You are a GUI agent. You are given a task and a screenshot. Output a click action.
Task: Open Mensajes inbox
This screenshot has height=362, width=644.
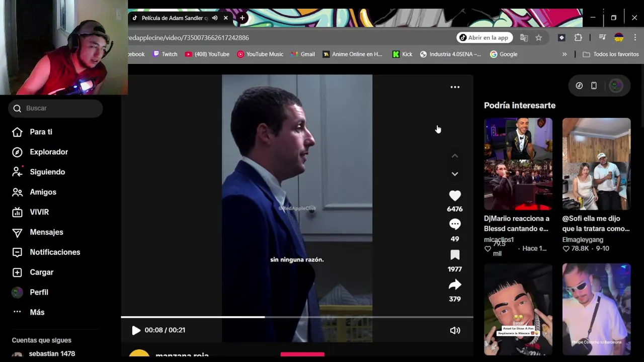click(46, 232)
